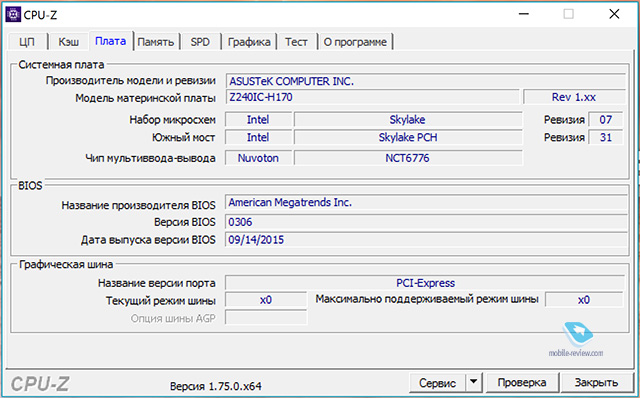Show the О программе tab

coord(355,42)
